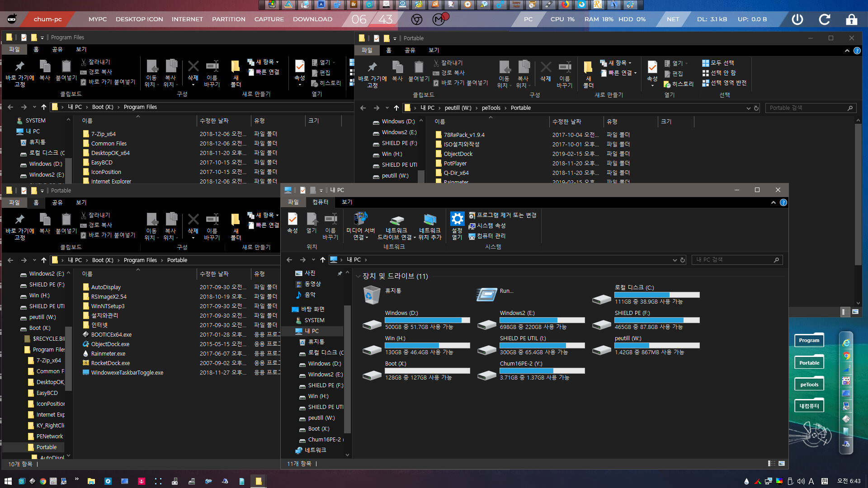The width and height of the screenshot is (868, 488).
Task: Click the Portable 검색 search field
Action: (811, 108)
